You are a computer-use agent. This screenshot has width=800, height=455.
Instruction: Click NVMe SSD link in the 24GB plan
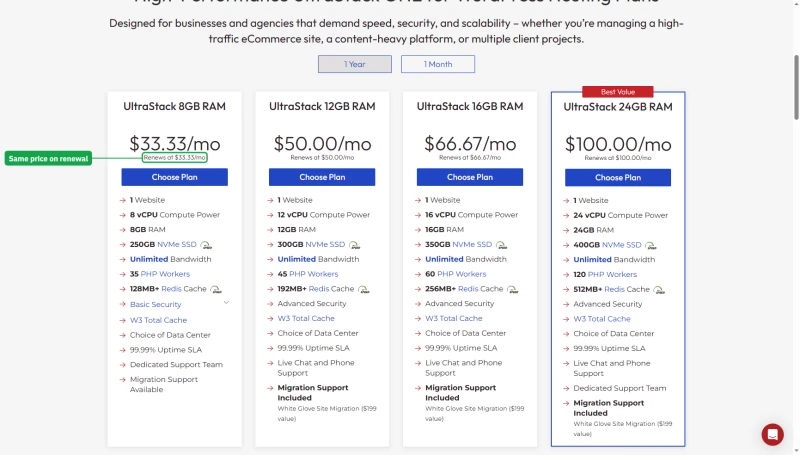tap(621, 245)
